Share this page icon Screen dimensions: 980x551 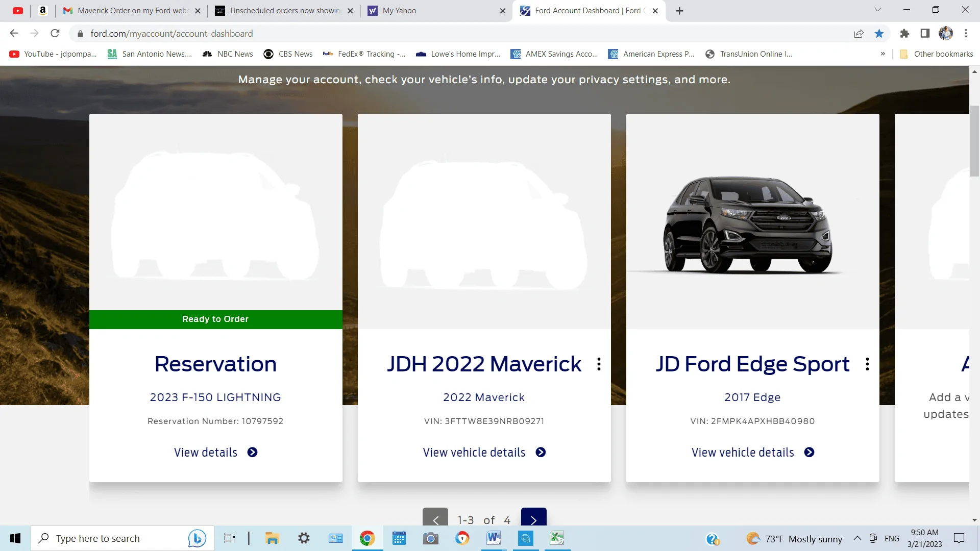859,34
